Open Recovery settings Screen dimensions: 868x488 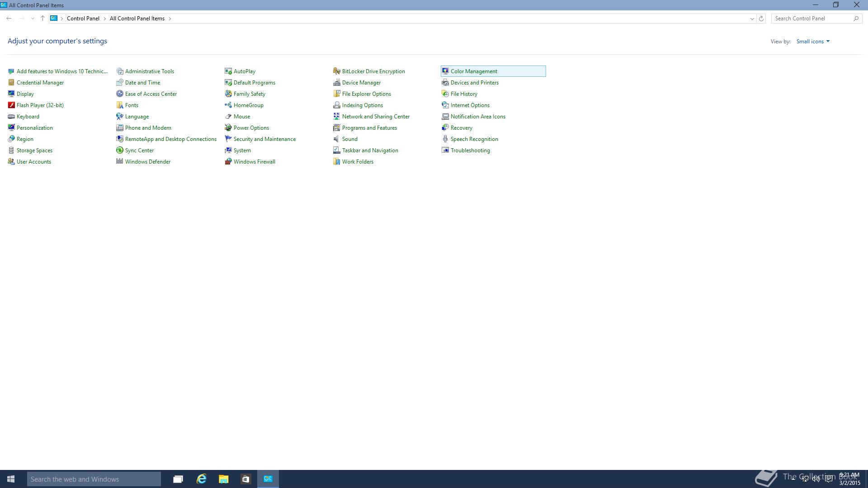[x=462, y=128]
